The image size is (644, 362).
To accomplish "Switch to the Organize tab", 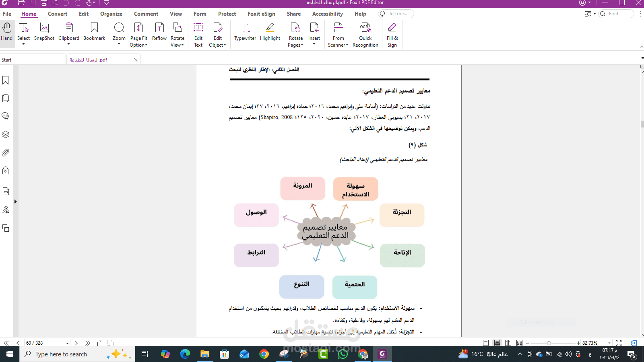I will click(111, 14).
